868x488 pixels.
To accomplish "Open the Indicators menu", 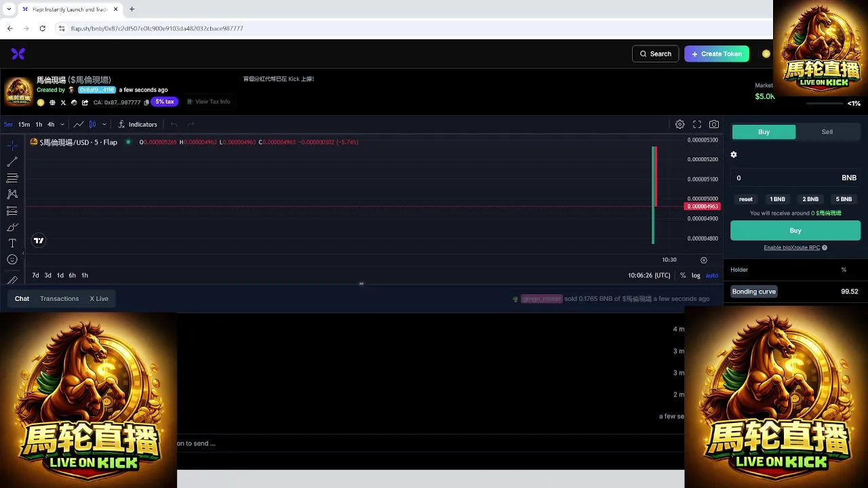I will [x=137, y=124].
